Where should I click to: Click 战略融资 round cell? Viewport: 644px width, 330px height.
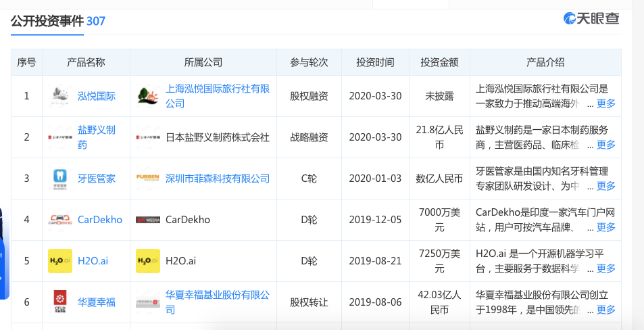[x=309, y=137]
